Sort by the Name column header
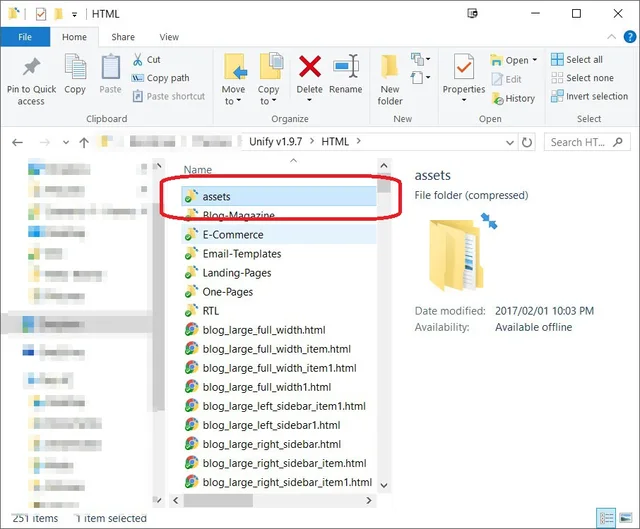Screen dimensions: 640x529 tap(198, 169)
